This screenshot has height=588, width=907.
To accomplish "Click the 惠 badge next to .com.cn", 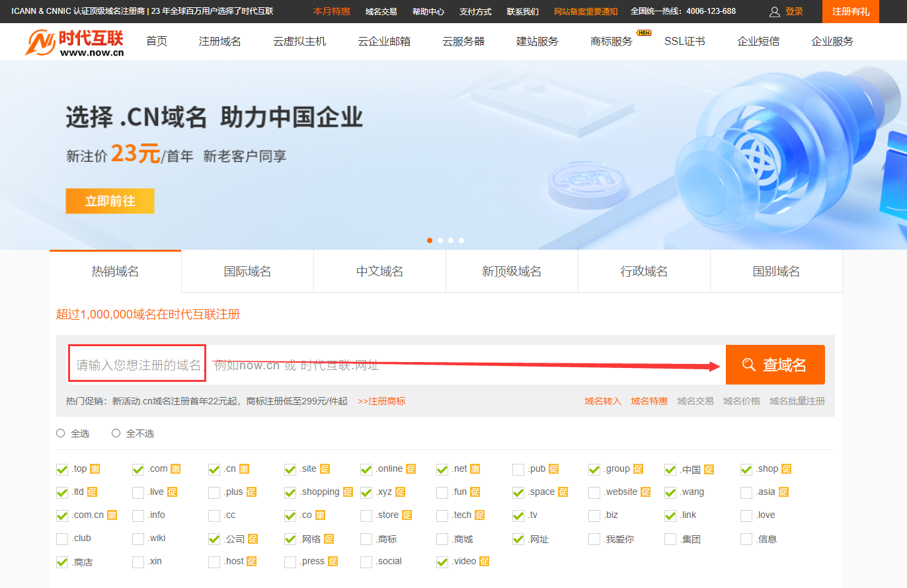I will click(112, 515).
